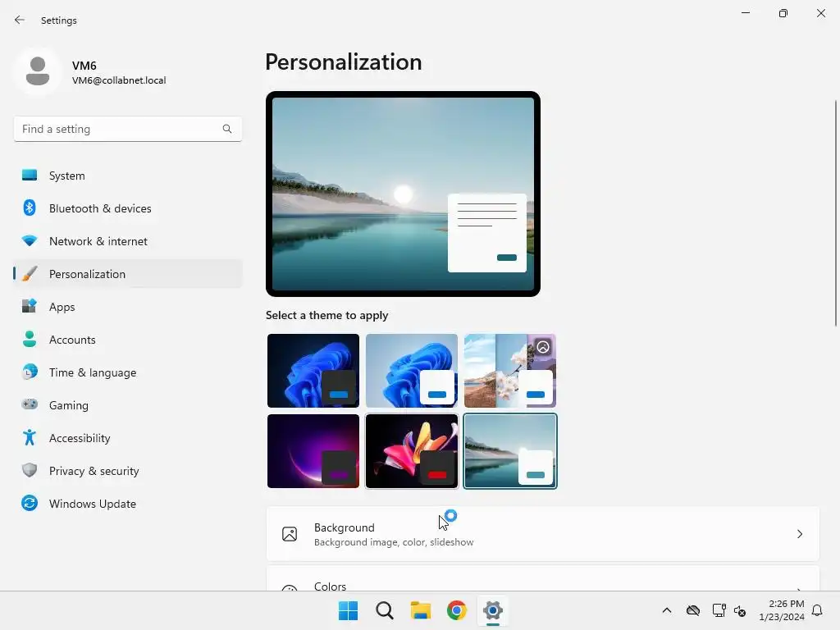Apply the purple glow dark theme
The width and height of the screenshot is (840, 630).
pyautogui.click(x=313, y=451)
